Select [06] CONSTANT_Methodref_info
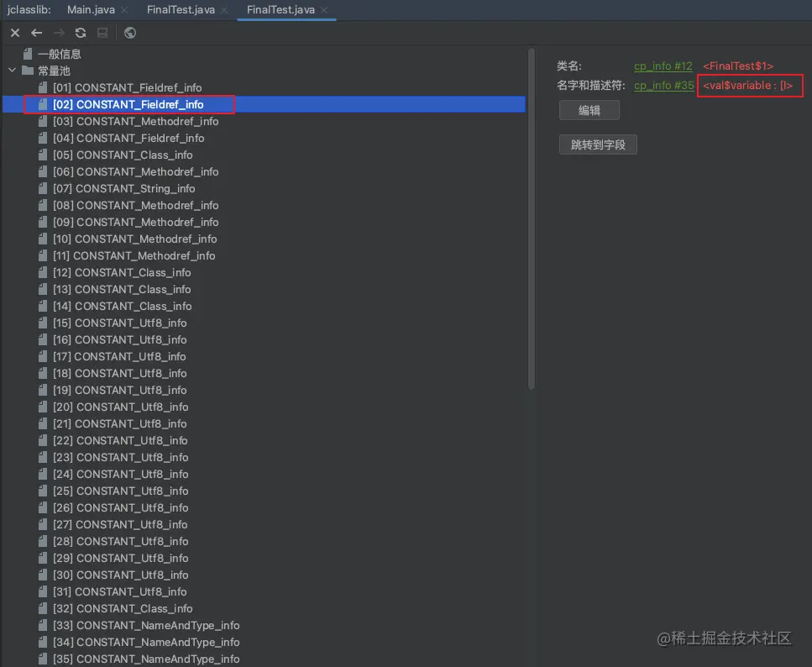The height and width of the screenshot is (667, 812). [136, 171]
